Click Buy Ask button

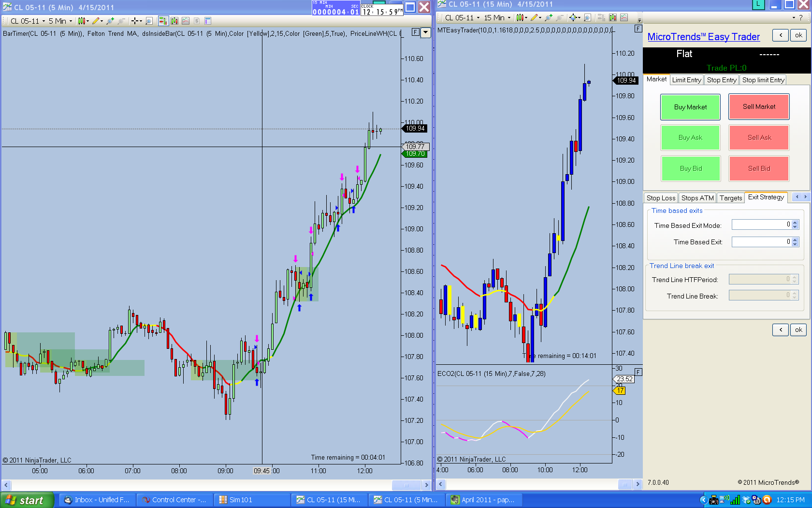click(x=690, y=137)
